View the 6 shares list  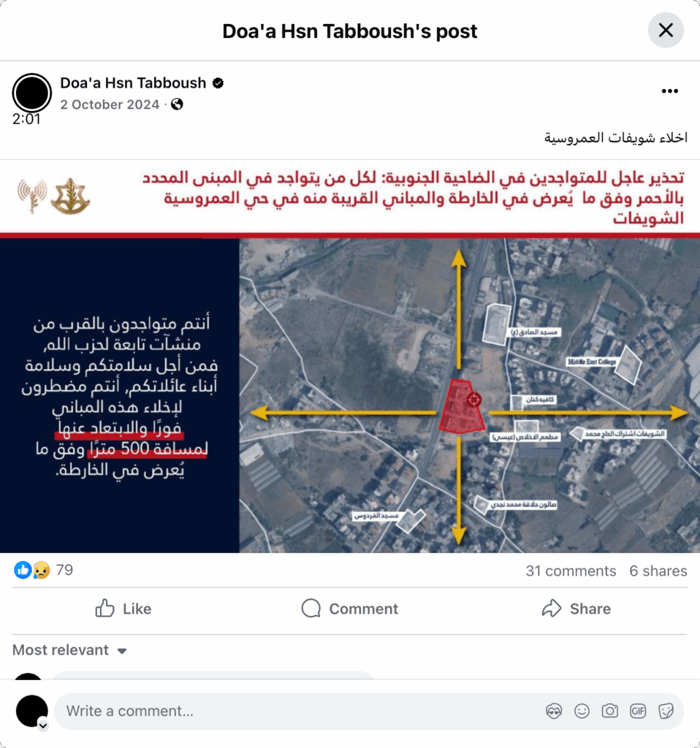[x=658, y=571]
